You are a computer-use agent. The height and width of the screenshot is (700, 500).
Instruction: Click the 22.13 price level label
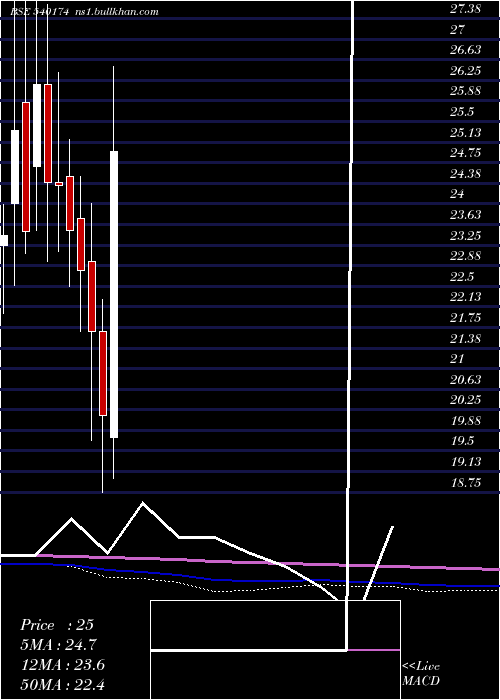[465, 297]
